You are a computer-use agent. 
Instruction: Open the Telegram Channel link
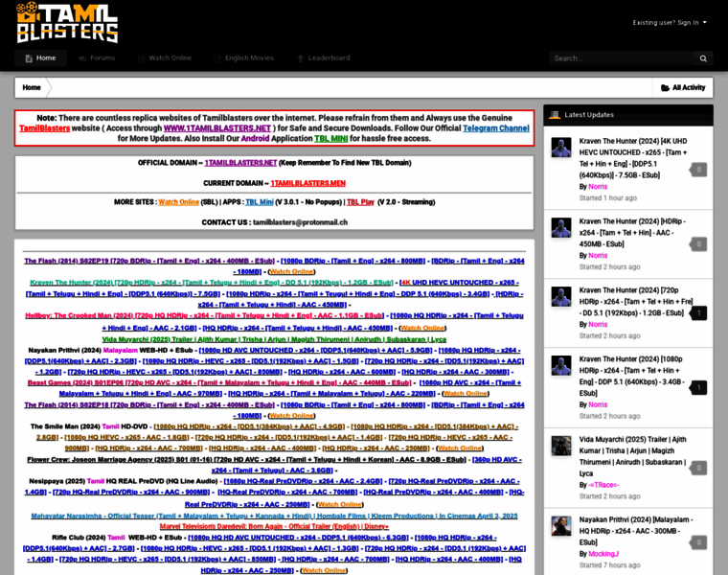pos(496,128)
